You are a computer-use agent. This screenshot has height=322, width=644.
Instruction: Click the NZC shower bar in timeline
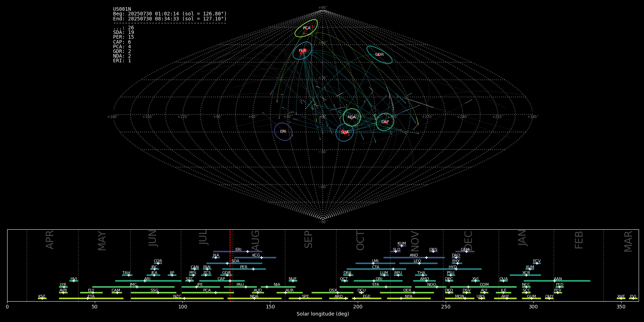tap(177, 298)
